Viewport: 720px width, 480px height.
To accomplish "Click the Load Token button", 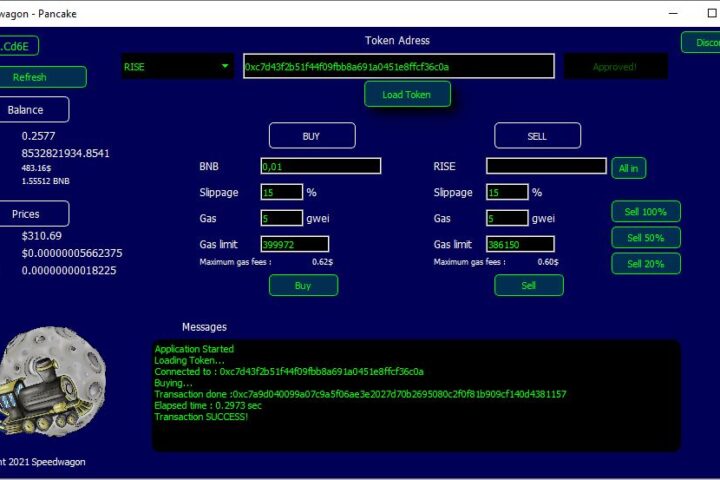I will pos(407,94).
